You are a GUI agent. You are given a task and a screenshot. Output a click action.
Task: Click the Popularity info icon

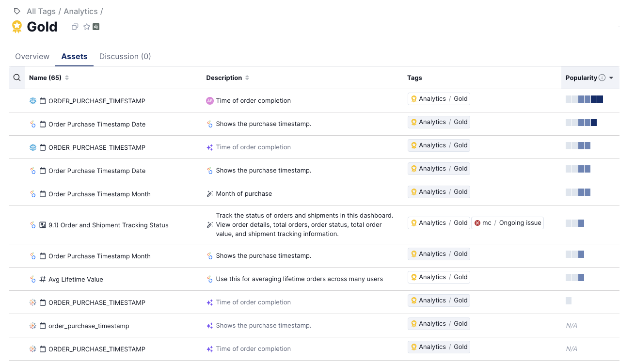point(602,78)
